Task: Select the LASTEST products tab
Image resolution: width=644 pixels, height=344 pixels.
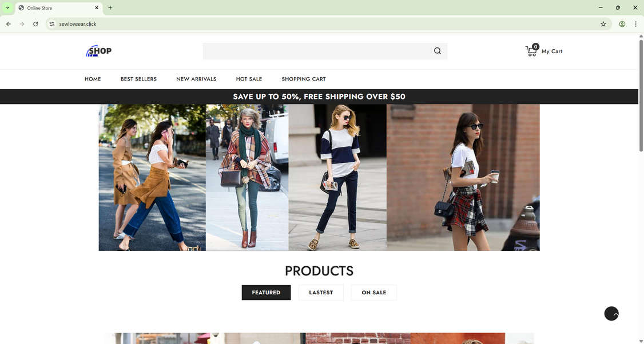Action: pos(321,292)
